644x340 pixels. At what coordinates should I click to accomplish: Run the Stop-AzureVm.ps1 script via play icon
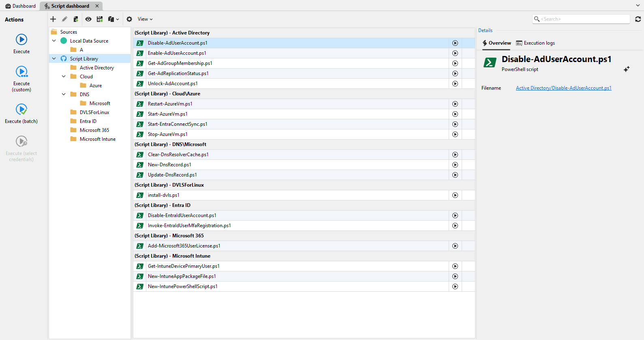point(455,134)
